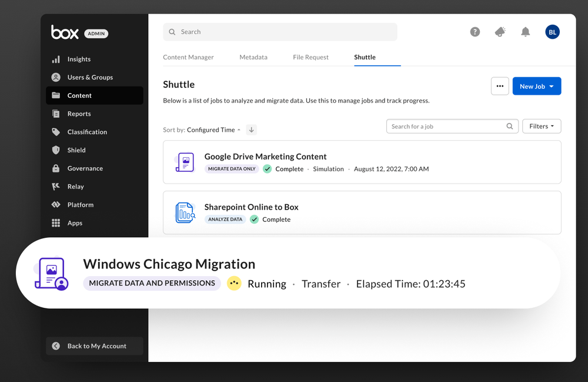The image size is (588, 382).
Task: Click green Complete checkmark on Google Drive job
Action: (268, 169)
